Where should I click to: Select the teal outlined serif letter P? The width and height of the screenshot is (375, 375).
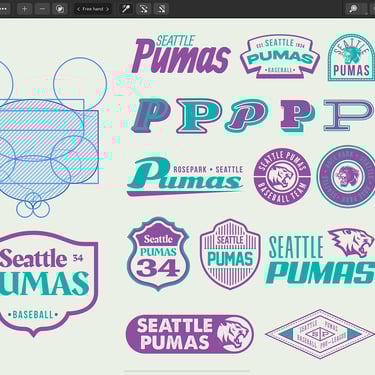click(199, 116)
